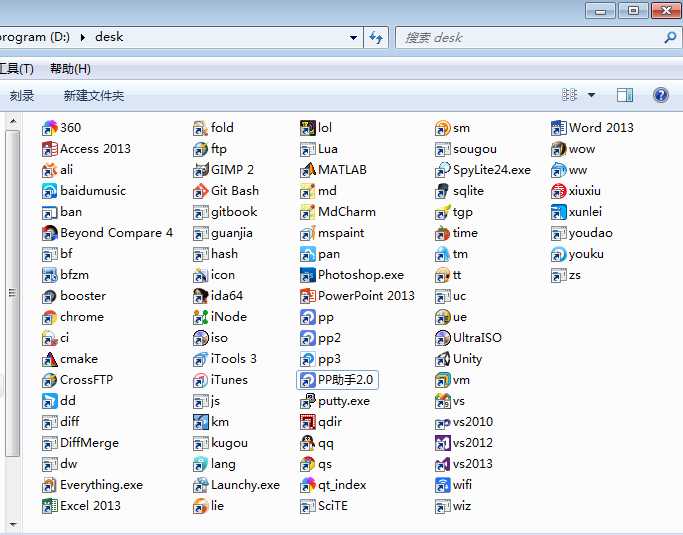Click the PowerPoint 2013 icon
The image size is (683, 535).
(308, 296)
